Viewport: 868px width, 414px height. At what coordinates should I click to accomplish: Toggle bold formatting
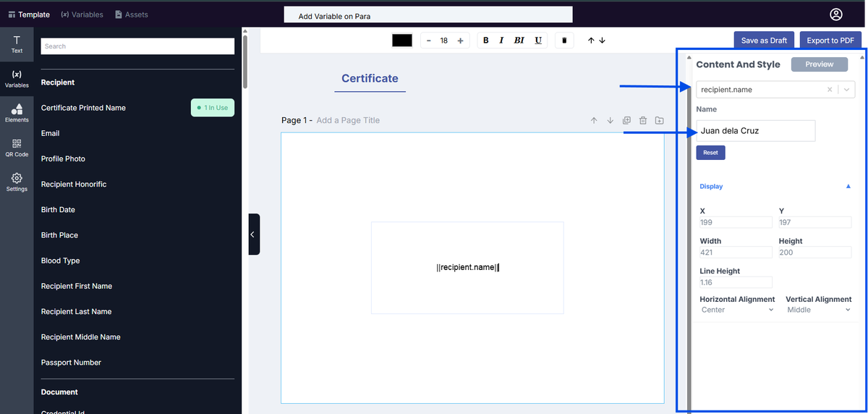(x=485, y=41)
